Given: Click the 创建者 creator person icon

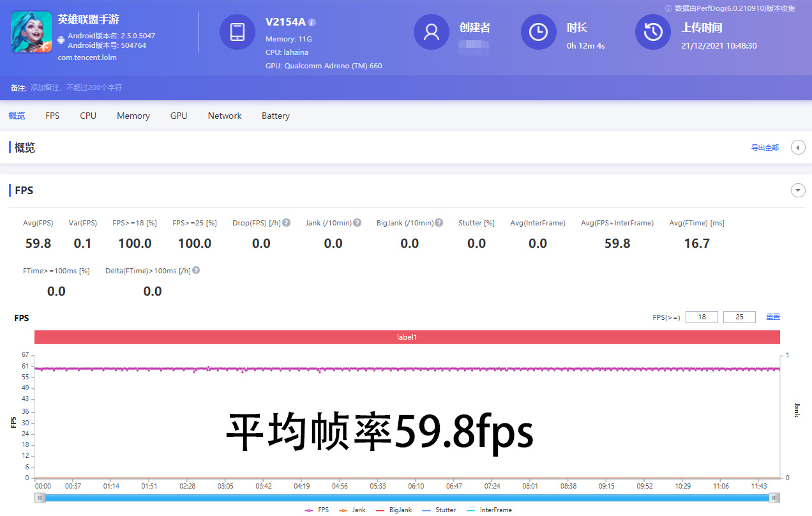Looking at the screenshot, I should (x=431, y=32).
